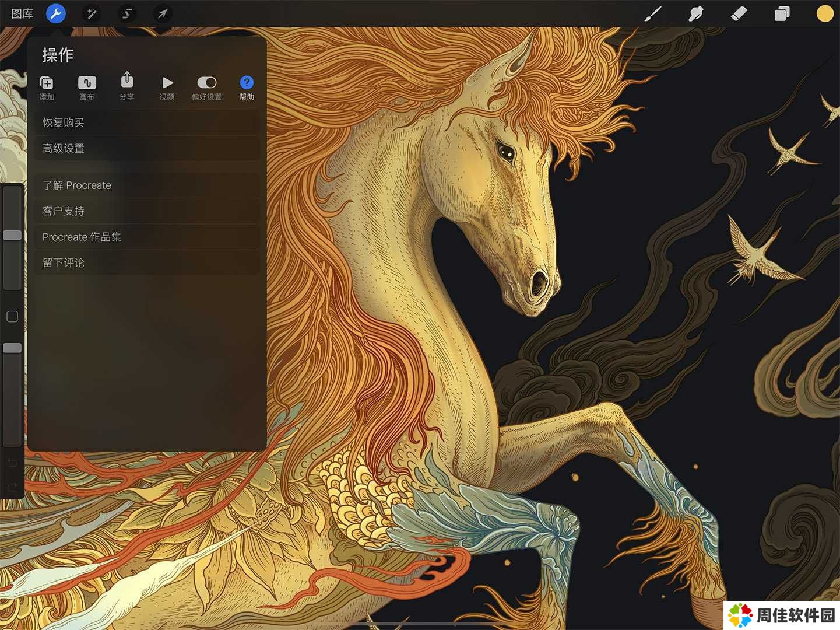840x630 pixels.
Task: Open 高级设置 advanced settings
Action: pyautogui.click(x=146, y=148)
